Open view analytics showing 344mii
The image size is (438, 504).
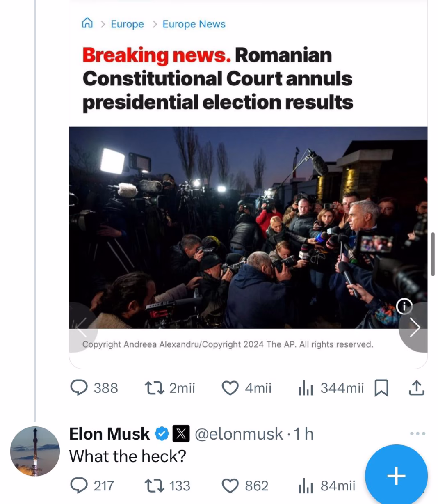pyautogui.click(x=306, y=387)
